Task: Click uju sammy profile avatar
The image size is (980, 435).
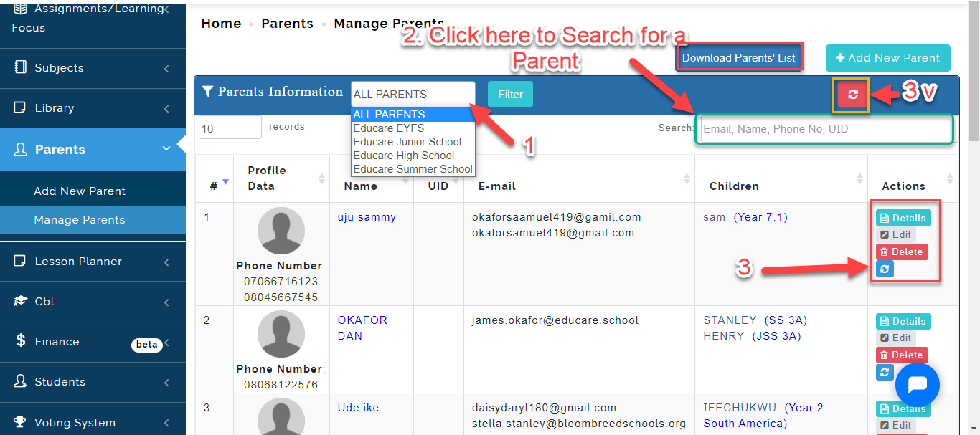Action: click(281, 231)
